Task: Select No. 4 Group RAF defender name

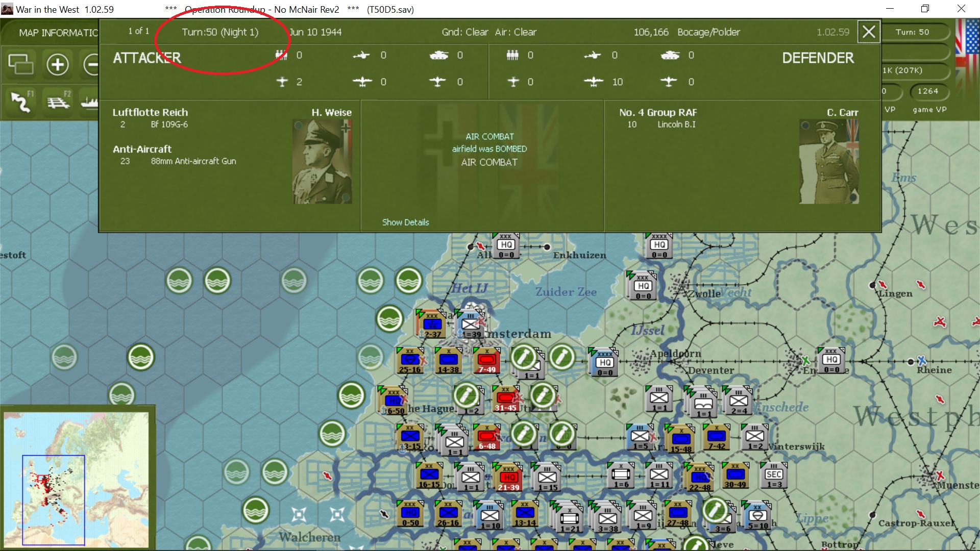Action: point(658,112)
